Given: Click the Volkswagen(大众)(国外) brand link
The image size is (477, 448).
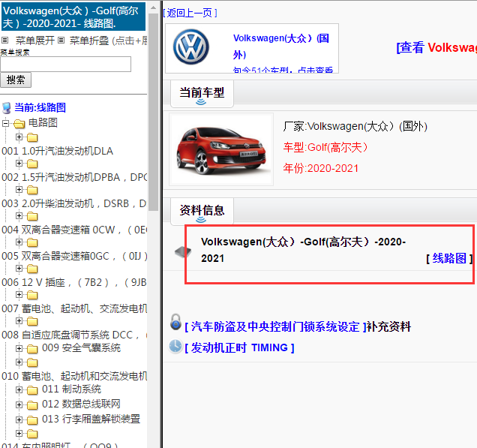Looking at the screenshot, I should tap(280, 47).
